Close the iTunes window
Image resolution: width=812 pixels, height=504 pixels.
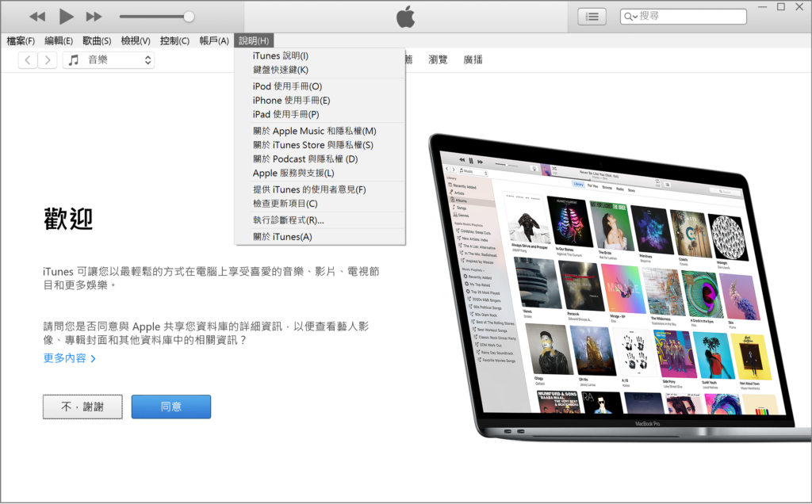(799, 7)
